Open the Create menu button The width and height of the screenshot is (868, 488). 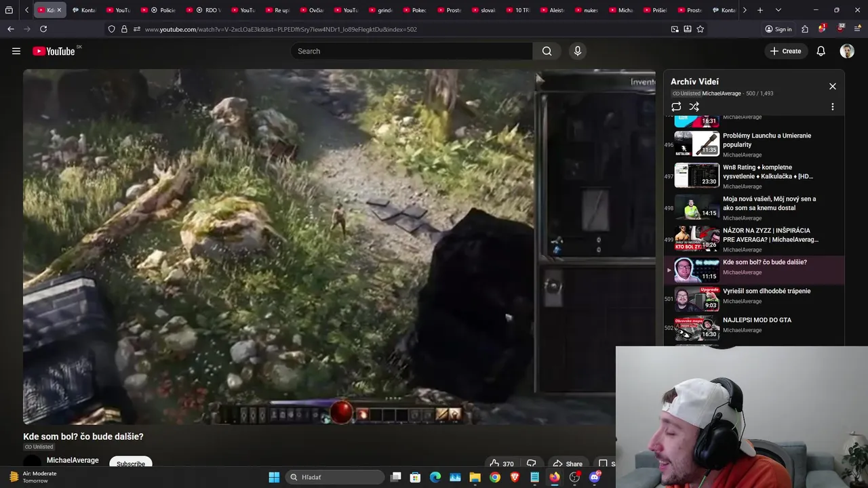786,51
